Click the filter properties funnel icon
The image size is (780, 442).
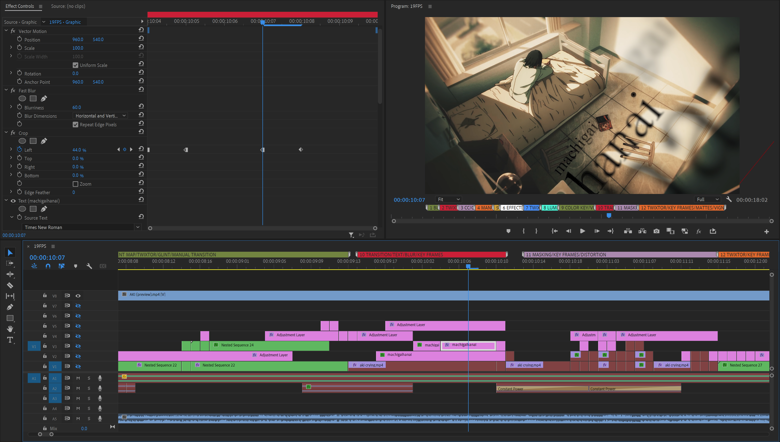pyautogui.click(x=351, y=235)
